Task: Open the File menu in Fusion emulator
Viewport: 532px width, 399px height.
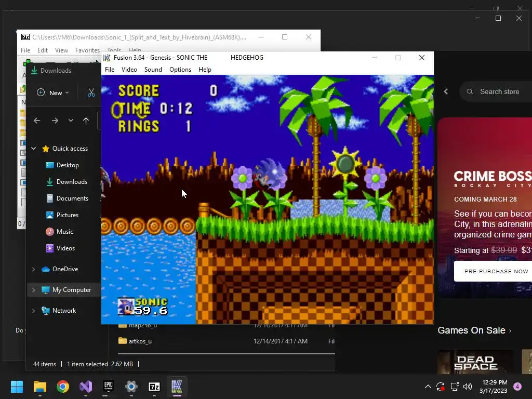Action: (x=110, y=70)
